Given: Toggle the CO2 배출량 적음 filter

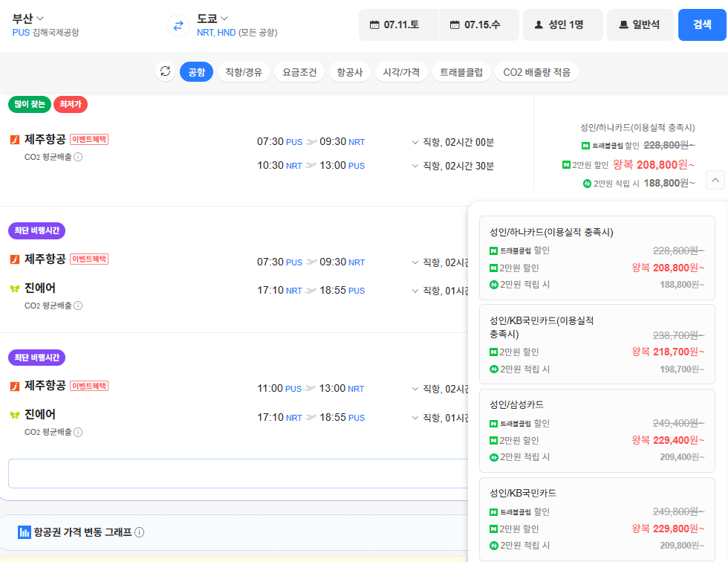Looking at the screenshot, I should 536,72.
